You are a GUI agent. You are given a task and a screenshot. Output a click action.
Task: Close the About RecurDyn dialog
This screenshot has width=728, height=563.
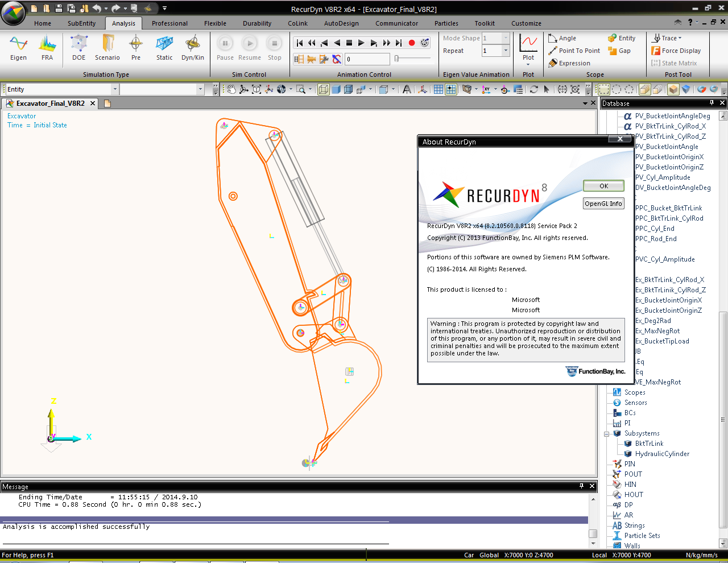620,139
